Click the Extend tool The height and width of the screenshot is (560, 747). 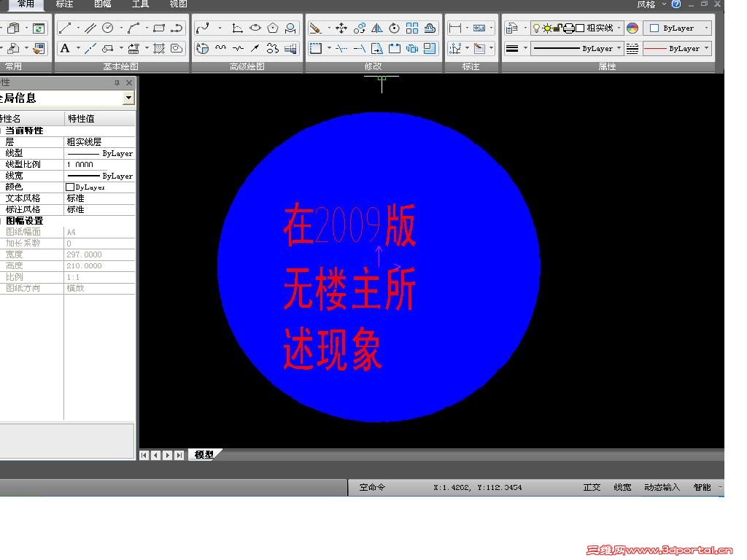[359, 48]
